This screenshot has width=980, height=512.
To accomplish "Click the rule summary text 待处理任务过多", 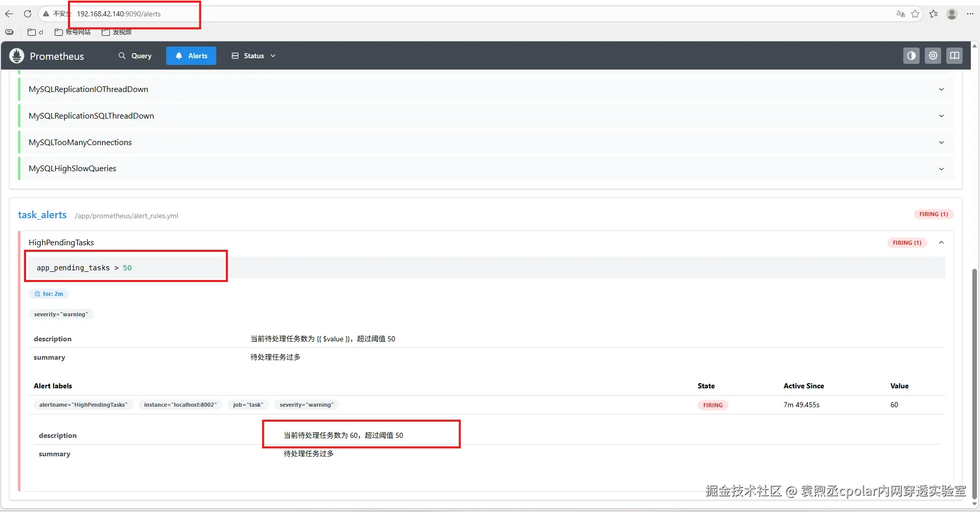I will tap(276, 357).
